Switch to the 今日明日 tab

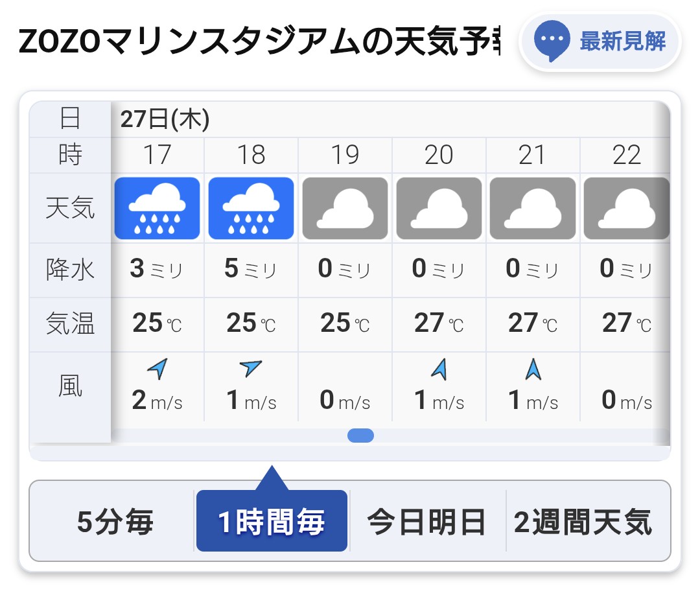[426, 521]
